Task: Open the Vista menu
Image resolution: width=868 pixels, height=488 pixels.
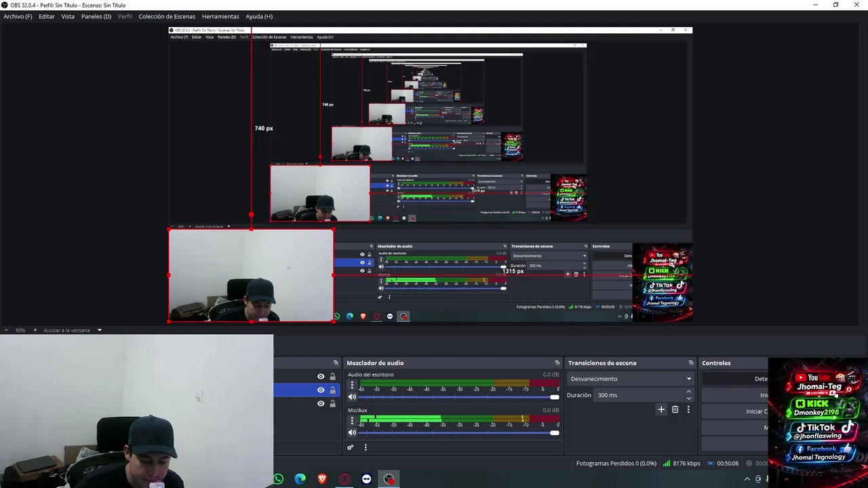Action: (x=68, y=16)
